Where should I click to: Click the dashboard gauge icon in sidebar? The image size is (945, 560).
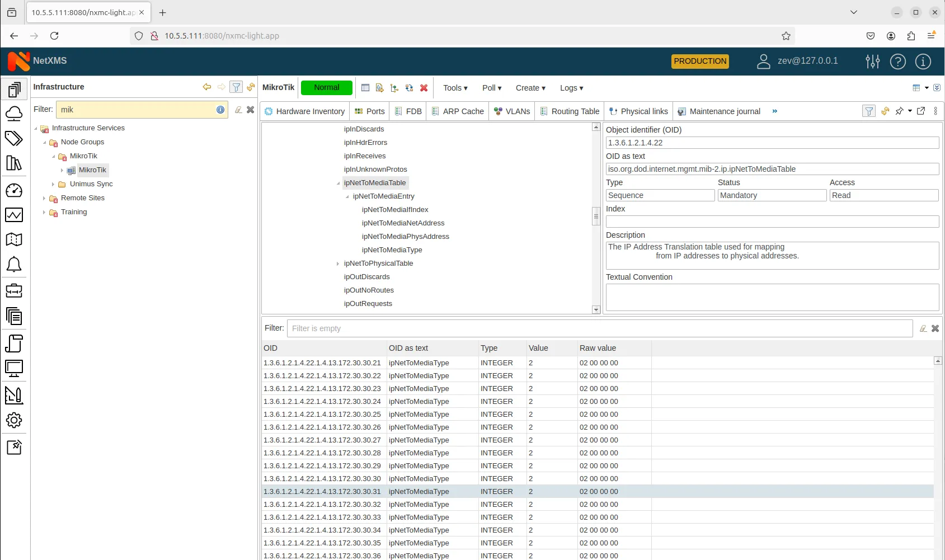tap(15, 190)
